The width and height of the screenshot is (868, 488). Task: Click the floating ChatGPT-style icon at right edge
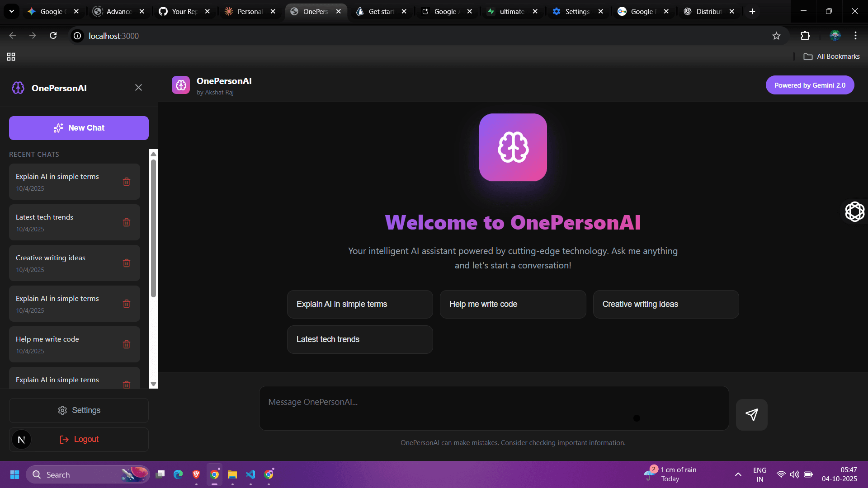(x=854, y=211)
